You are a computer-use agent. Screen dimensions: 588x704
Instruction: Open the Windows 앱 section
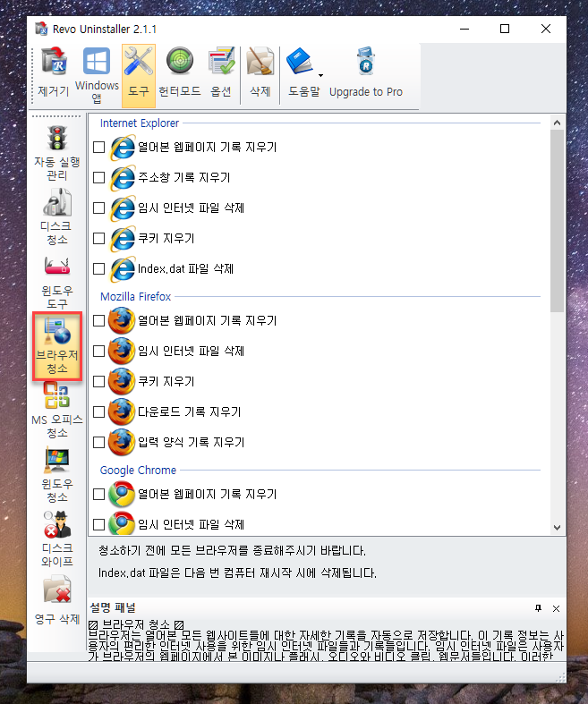click(x=97, y=75)
